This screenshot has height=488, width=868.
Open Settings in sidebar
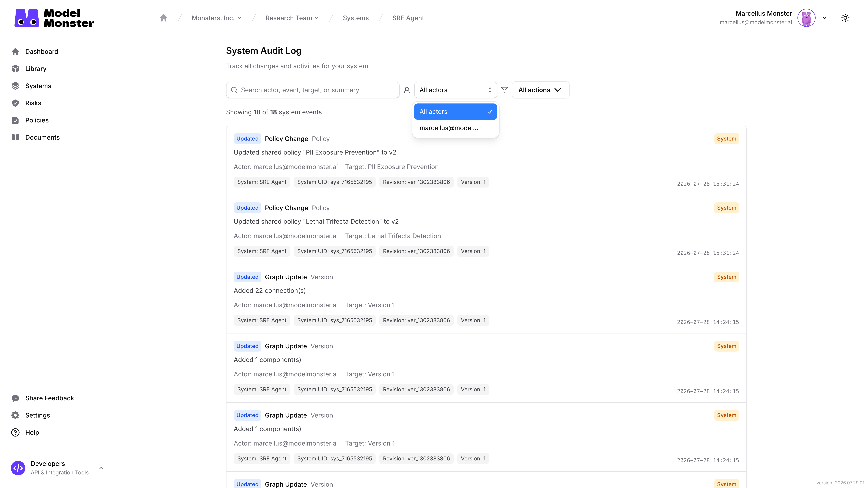(37, 415)
